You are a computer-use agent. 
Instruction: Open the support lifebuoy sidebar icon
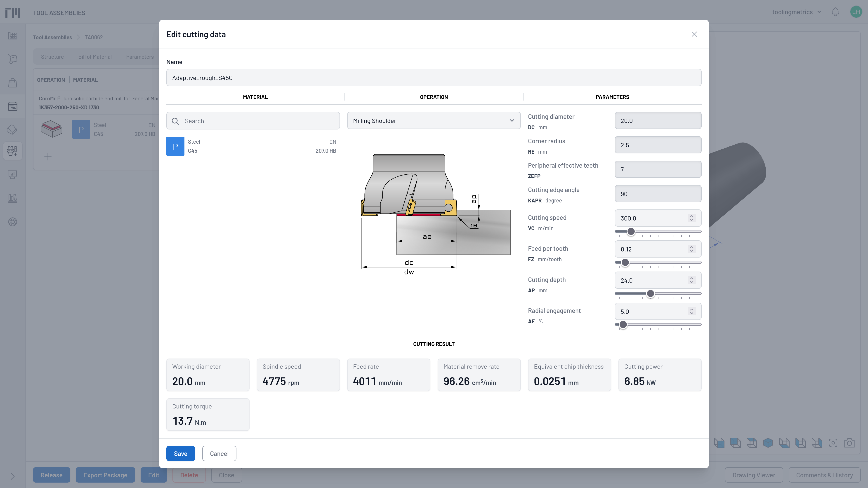(x=12, y=222)
